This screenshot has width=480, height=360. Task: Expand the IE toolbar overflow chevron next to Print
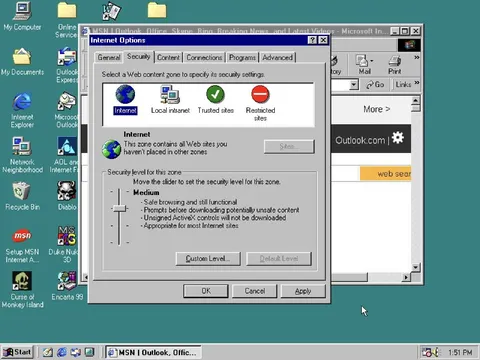(x=417, y=58)
